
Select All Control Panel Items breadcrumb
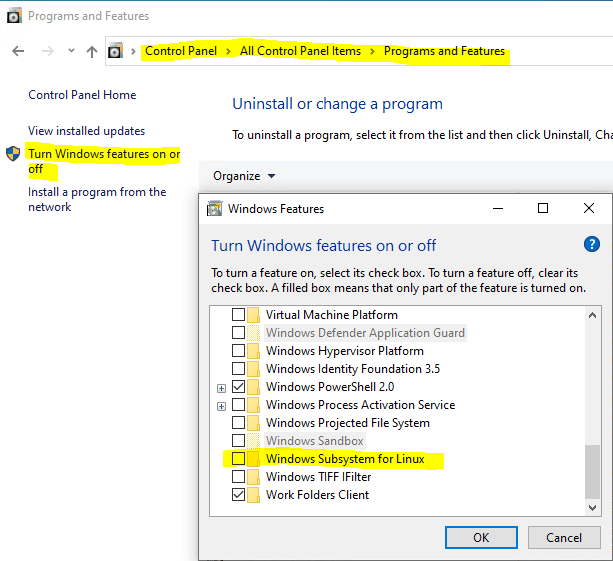(300, 51)
